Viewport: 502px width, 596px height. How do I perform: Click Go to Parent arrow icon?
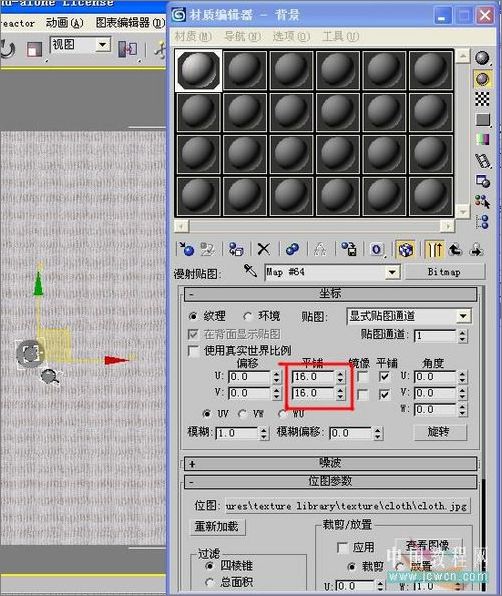455,250
